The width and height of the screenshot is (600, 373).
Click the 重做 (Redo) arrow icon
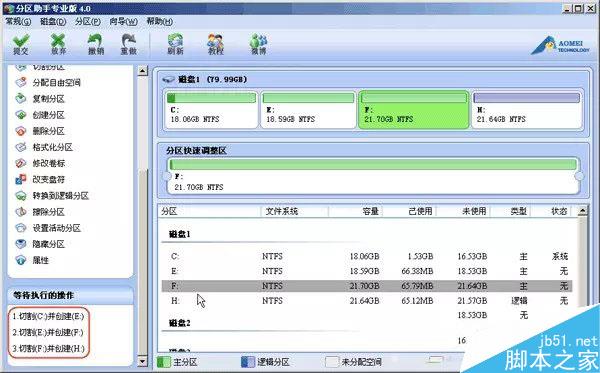click(x=129, y=44)
